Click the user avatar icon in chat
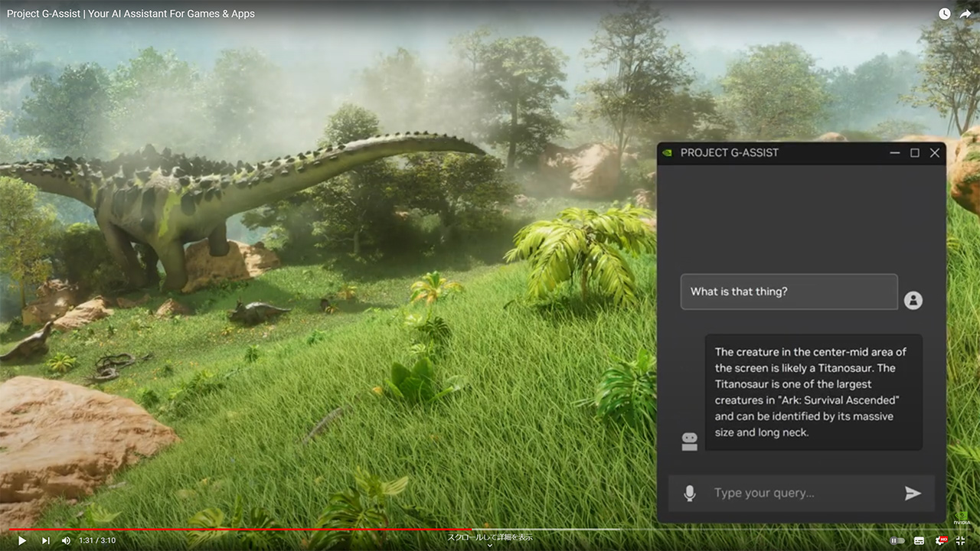The image size is (980, 551). click(x=913, y=300)
